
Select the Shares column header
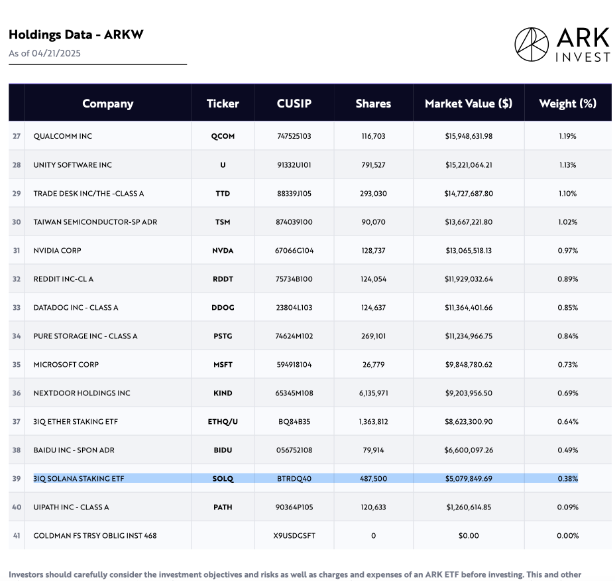[373, 104]
